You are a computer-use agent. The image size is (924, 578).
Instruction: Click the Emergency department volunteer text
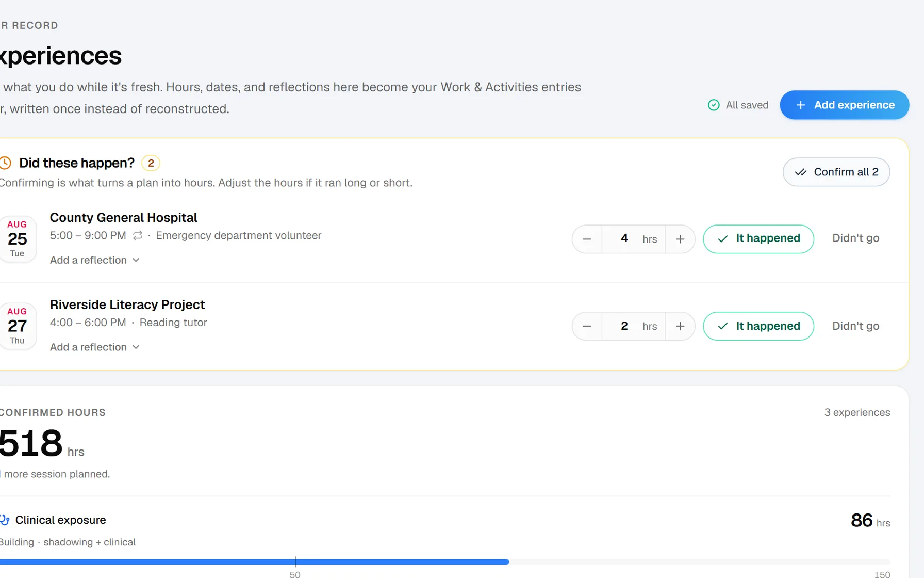click(x=239, y=236)
